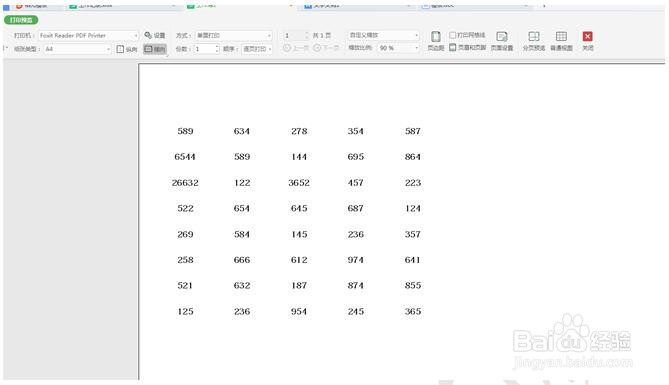Go to the 上一页 (previous page) button

tap(296, 48)
